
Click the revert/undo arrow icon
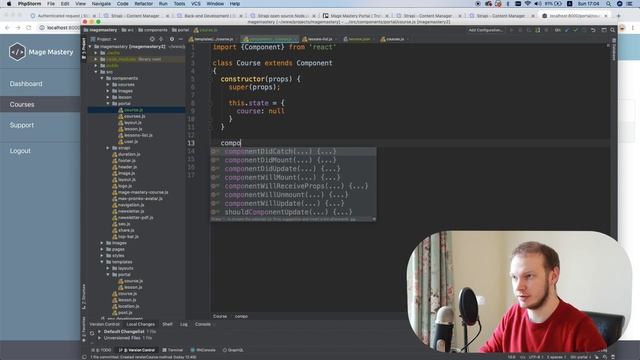(x=593, y=30)
